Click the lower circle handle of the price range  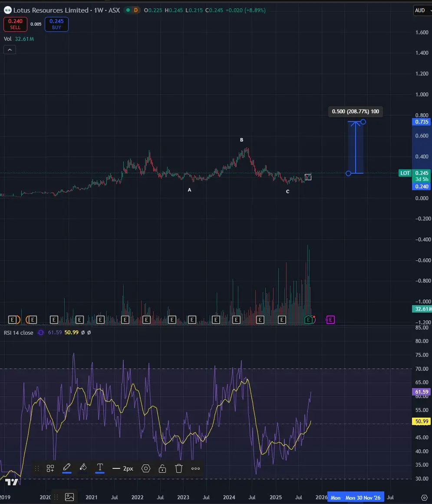coord(348,173)
